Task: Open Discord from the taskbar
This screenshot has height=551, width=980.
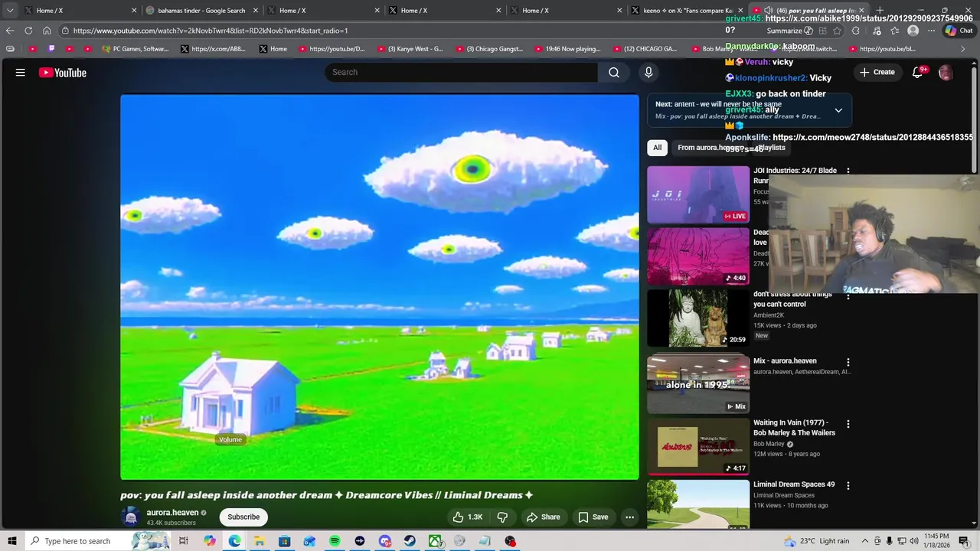Action: coord(385,541)
